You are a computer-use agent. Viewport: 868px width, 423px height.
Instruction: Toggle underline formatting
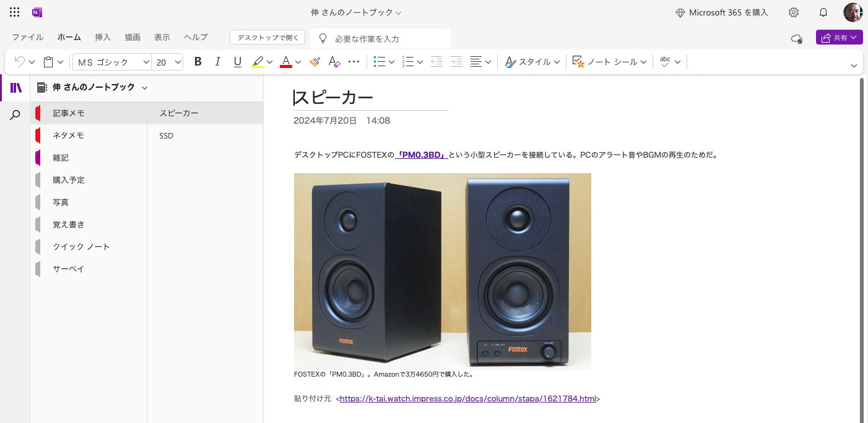coord(238,61)
